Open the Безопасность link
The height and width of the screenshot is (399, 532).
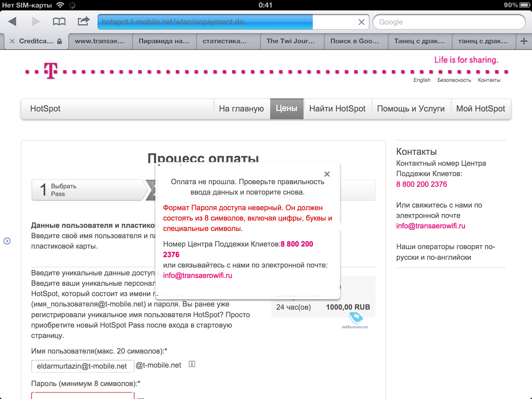click(x=454, y=80)
